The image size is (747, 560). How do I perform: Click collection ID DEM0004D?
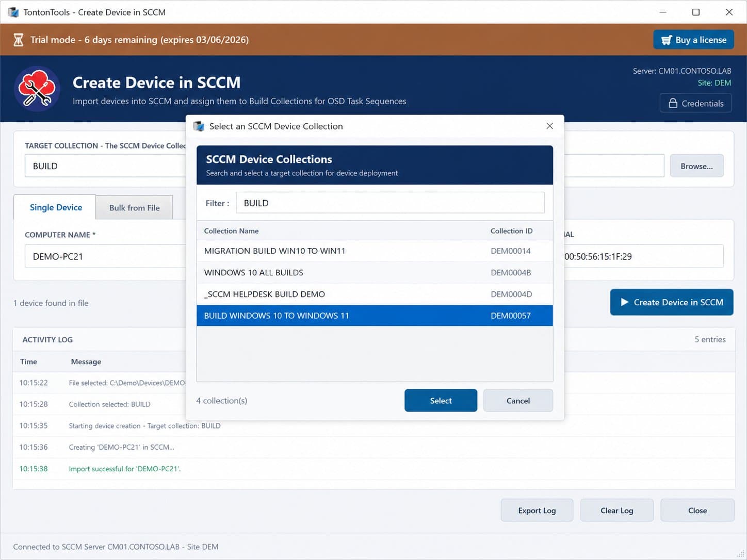[511, 294]
